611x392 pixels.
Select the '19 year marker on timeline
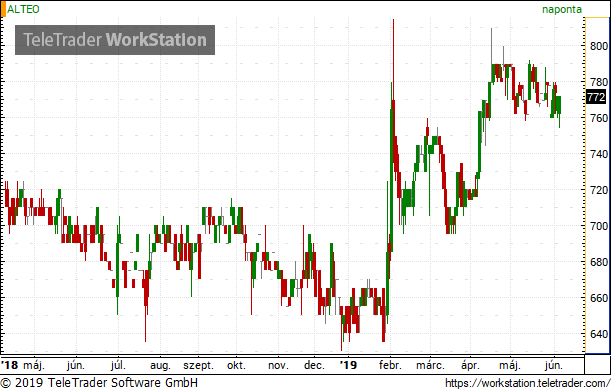click(x=348, y=365)
